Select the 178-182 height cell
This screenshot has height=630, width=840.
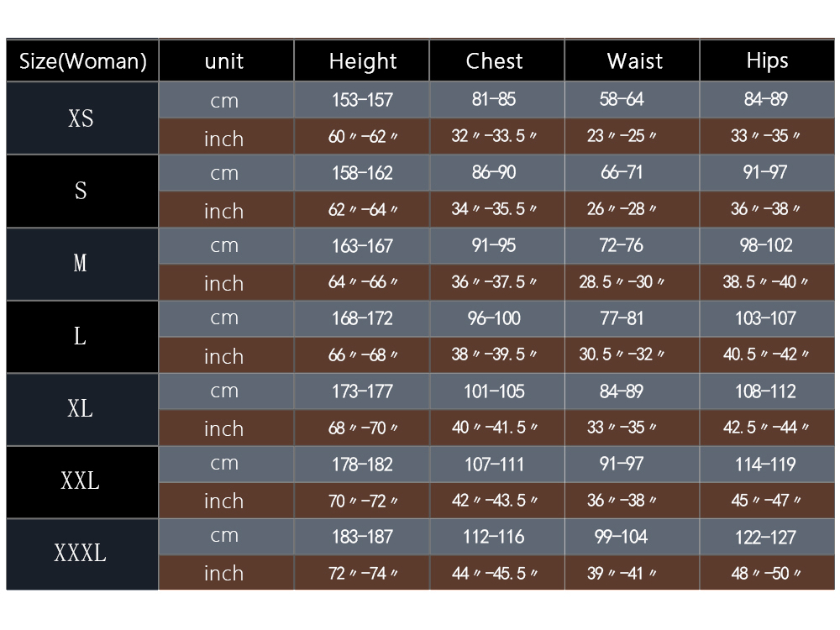(x=362, y=464)
